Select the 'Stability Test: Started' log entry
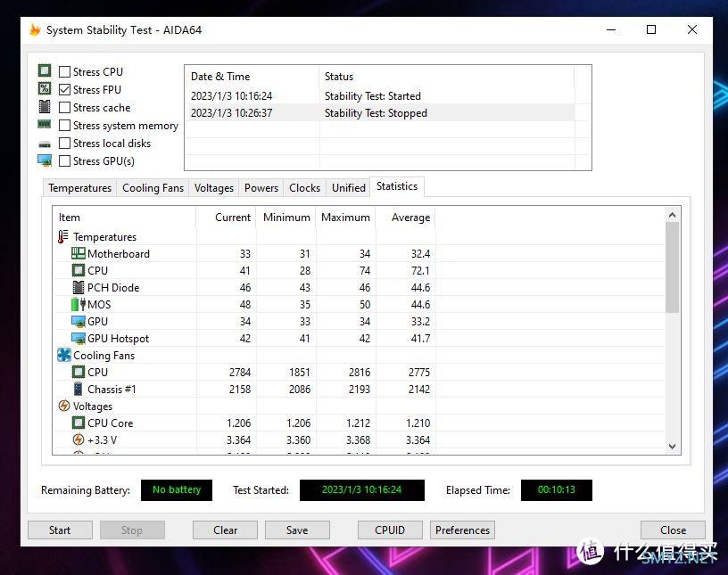 [x=373, y=96]
